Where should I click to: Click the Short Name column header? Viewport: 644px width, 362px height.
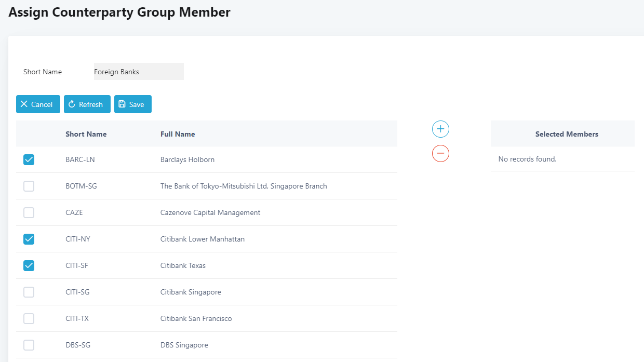(86, 134)
